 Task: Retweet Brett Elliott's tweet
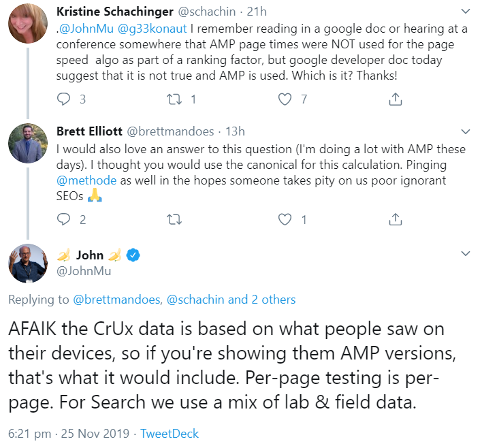(174, 219)
